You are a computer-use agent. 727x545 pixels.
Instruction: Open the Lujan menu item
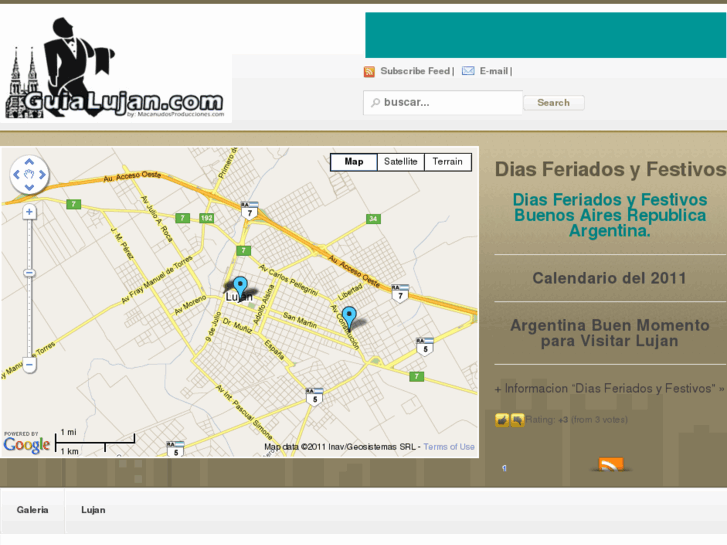pos(93,510)
